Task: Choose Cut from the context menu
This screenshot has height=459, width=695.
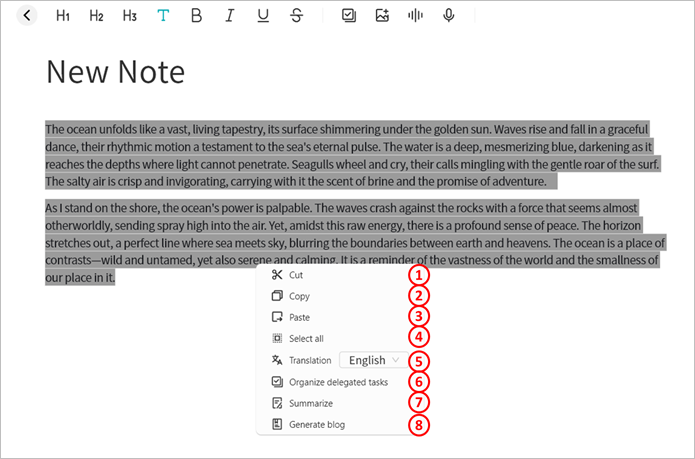Action: pyautogui.click(x=298, y=275)
